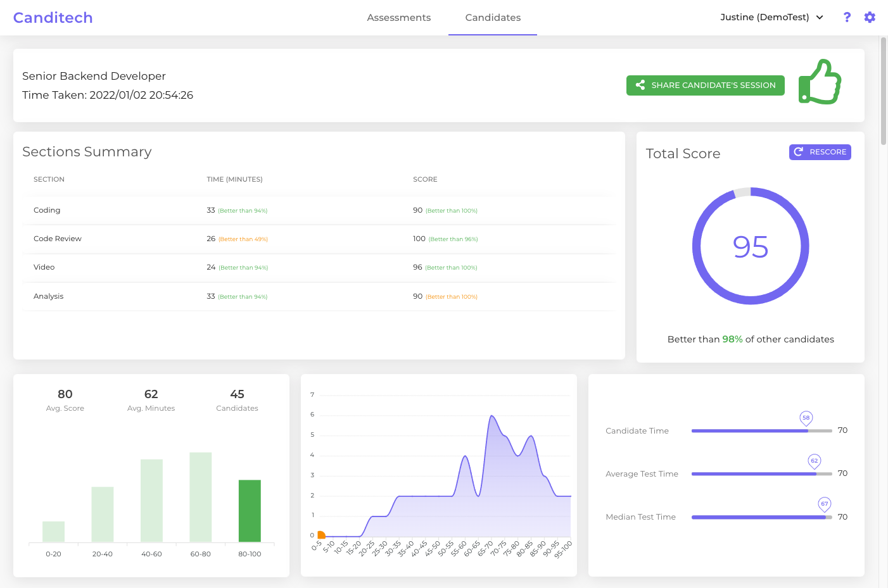Click the Canditech logo
The width and height of the screenshot is (888, 588).
click(x=53, y=17)
